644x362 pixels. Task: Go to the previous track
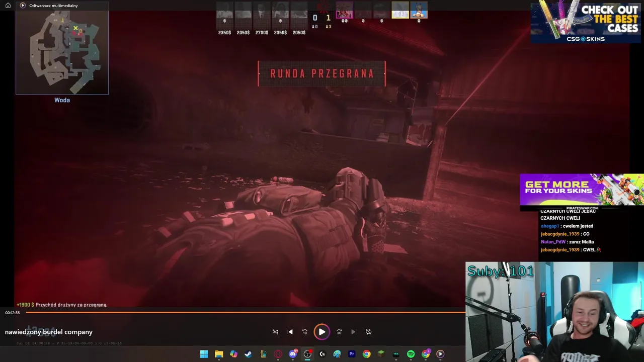[290, 332]
